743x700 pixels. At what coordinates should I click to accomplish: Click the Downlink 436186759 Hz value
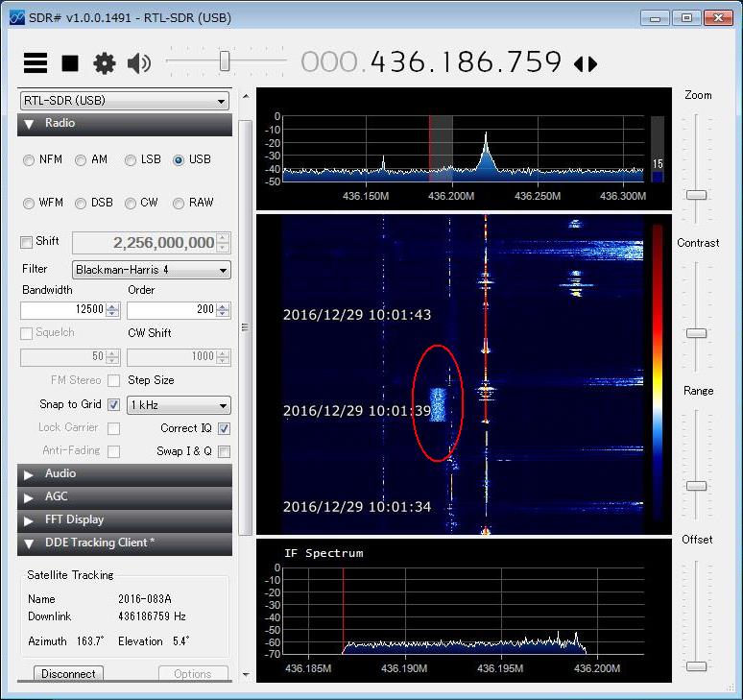[x=152, y=616]
